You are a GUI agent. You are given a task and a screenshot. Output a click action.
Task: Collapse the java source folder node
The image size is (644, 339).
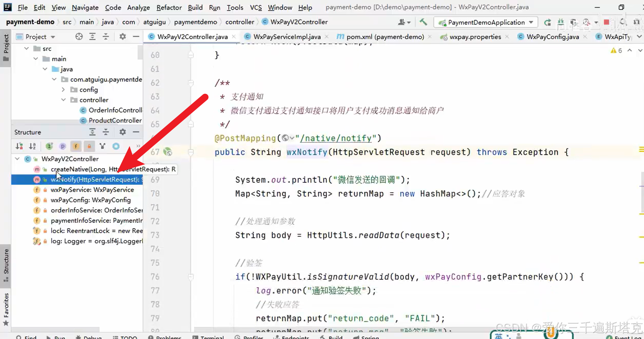click(45, 69)
